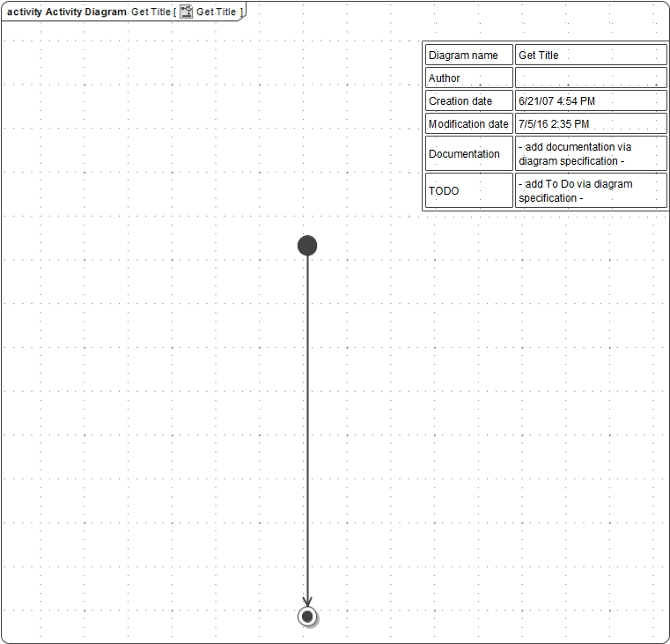670x644 pixels.
Task: Click the bold 'activity Activity Diagram' header label
Action: (x=67, y=11)
